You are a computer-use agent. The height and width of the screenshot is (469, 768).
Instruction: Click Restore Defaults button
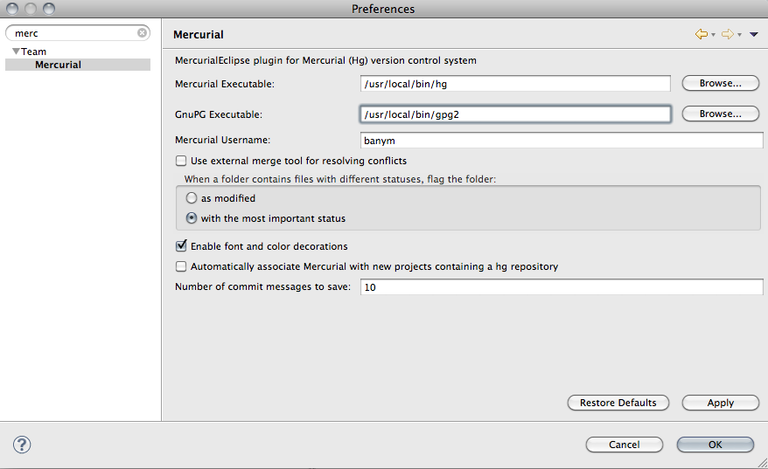618,402
